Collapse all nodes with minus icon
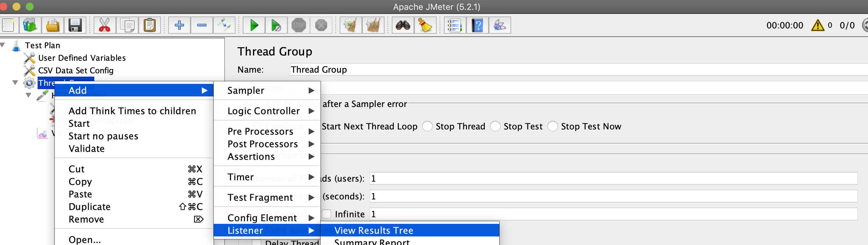This screenshot has width=868, height=245. coord(201,25)
